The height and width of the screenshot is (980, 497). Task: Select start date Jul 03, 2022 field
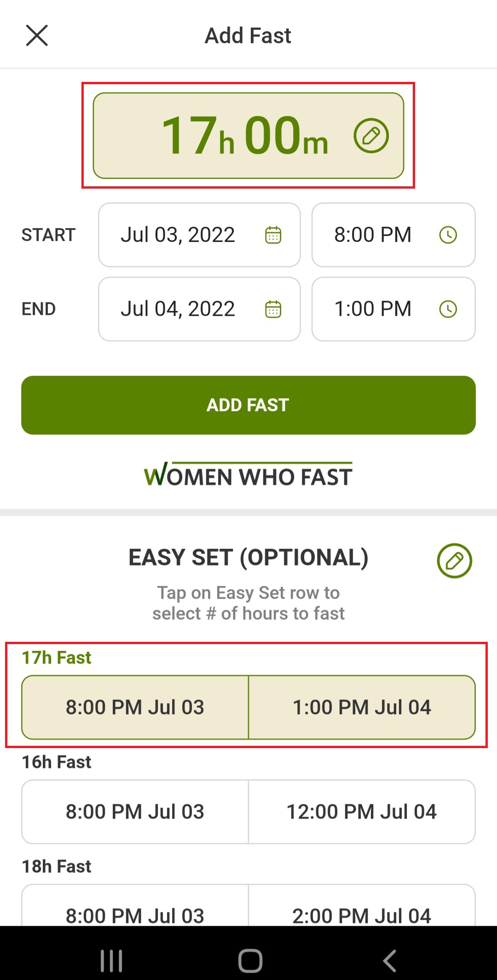(178, 235)
